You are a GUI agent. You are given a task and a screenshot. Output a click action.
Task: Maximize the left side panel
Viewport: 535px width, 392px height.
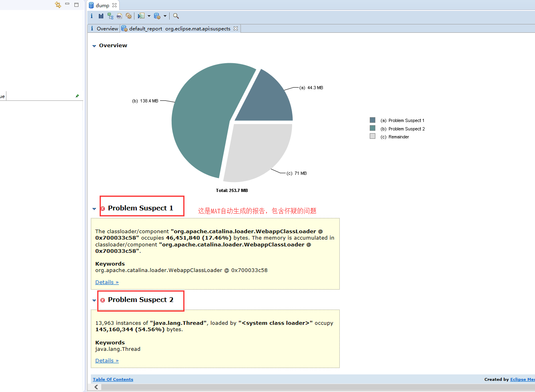(x=76, y=5)
